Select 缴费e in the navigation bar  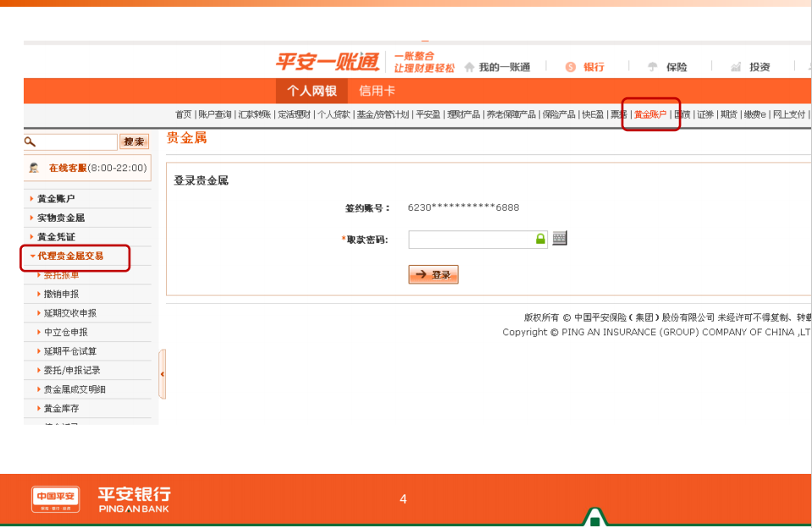coord(755,114)
